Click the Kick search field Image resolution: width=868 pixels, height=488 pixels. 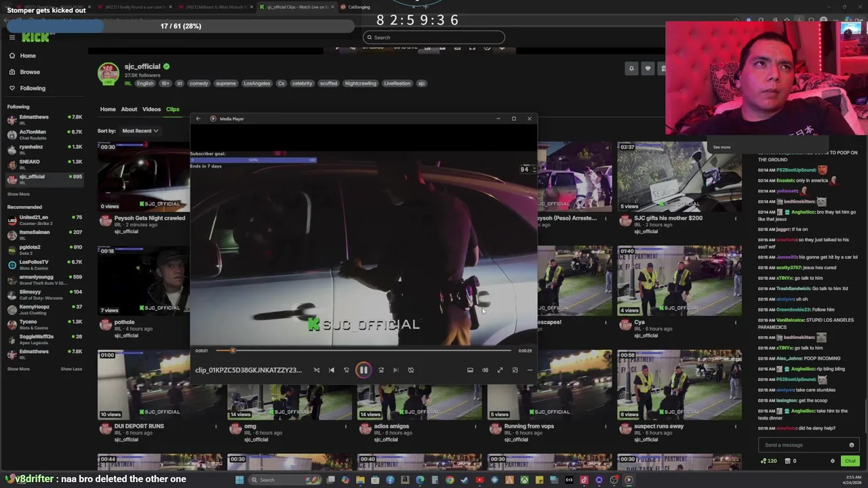pos(434,37)
